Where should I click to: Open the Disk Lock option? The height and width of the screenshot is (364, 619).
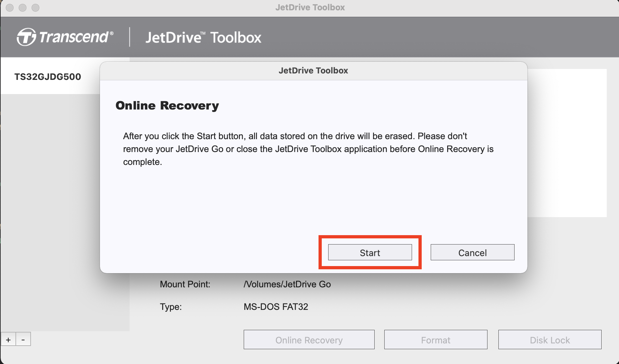tap(550, 340)
